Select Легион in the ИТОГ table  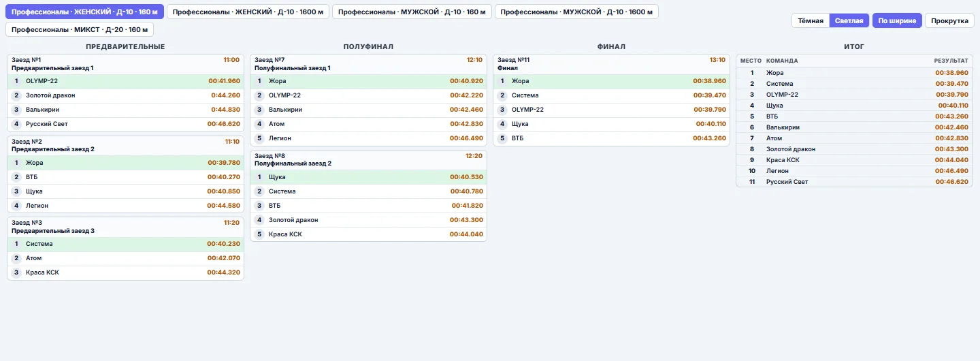tap(854, 171)
